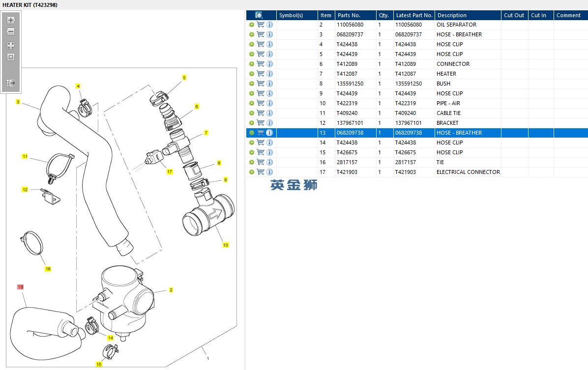Screen dimensions: 588x370
Task: Click highlighted callout 13 on diagram
Action: coord(20,286)
